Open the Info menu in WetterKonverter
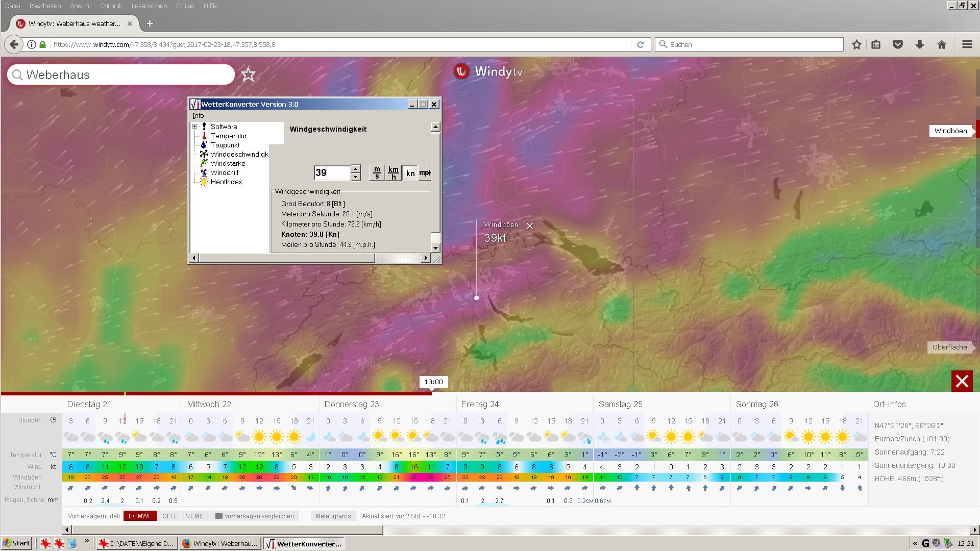Image resolution: width=980 pixels, height=551 pixels. 198,116
